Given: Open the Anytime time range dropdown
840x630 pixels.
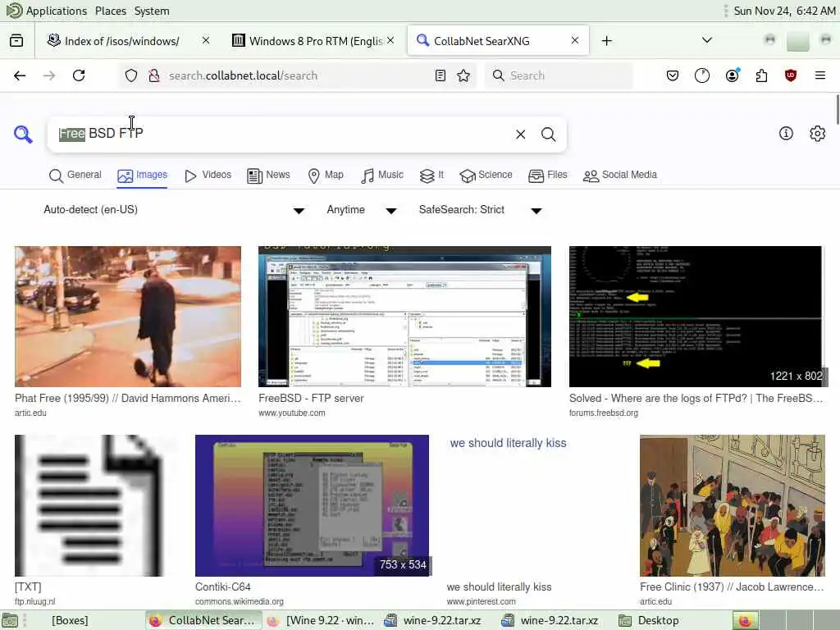Looking at the screenshot, I should tap(361, 210).
